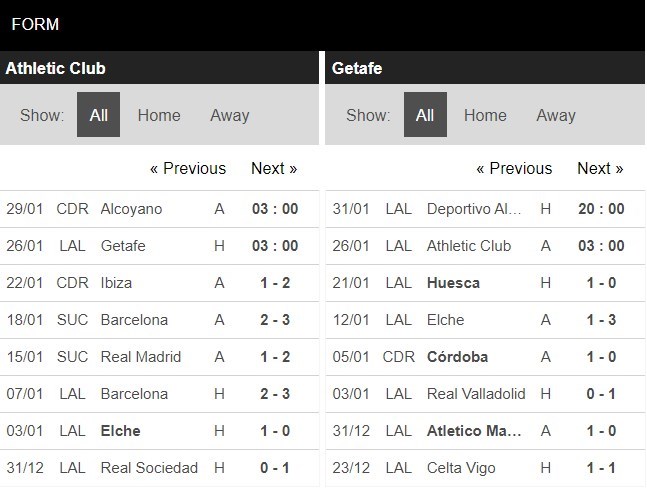Screen dimensions: 647x495
Task: Show Athletic Club Away matches only
Action: 230,116
